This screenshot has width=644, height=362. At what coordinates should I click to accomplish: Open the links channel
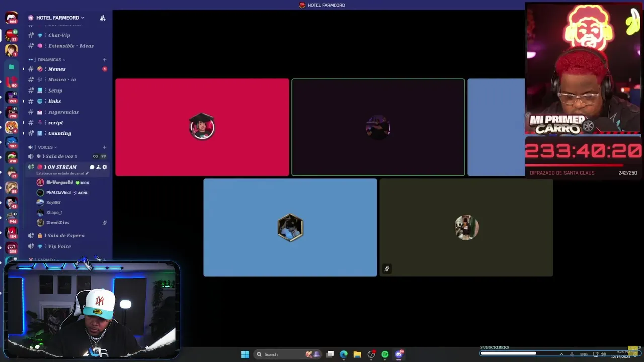click(x=54, y=101)
